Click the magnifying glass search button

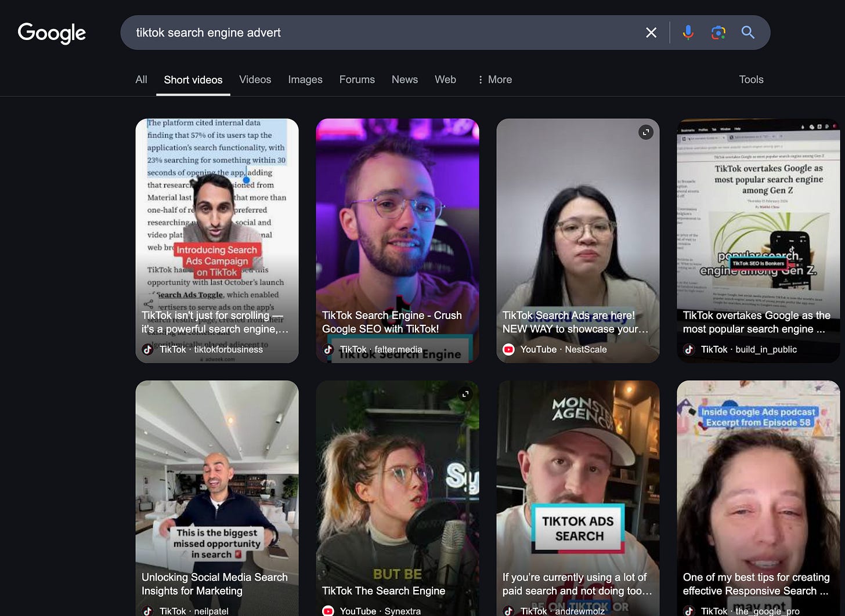(x=748, y=32)
